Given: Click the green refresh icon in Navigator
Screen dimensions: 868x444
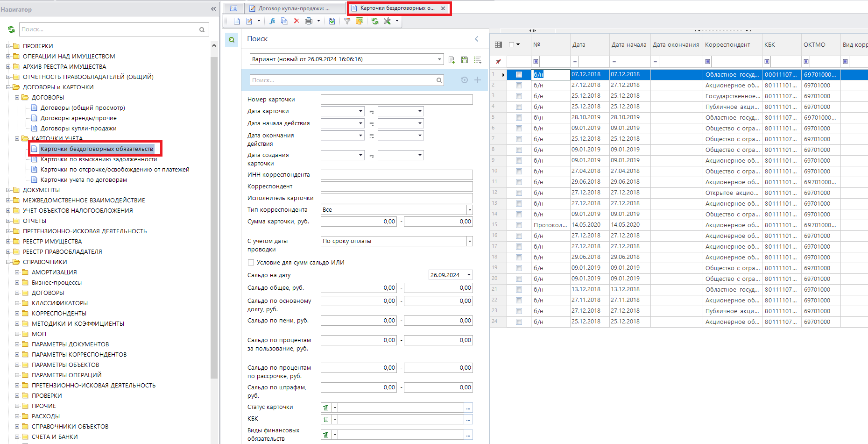Looking at the screenshot, I should [x=11, y=29].
